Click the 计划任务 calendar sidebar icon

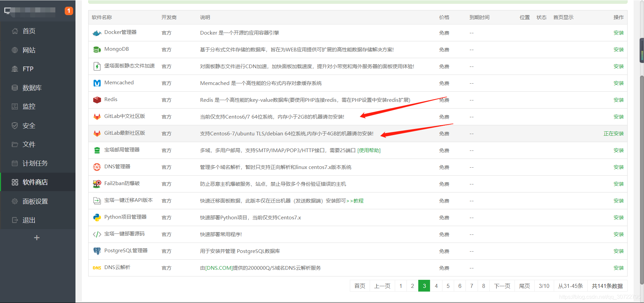point(15,163)
